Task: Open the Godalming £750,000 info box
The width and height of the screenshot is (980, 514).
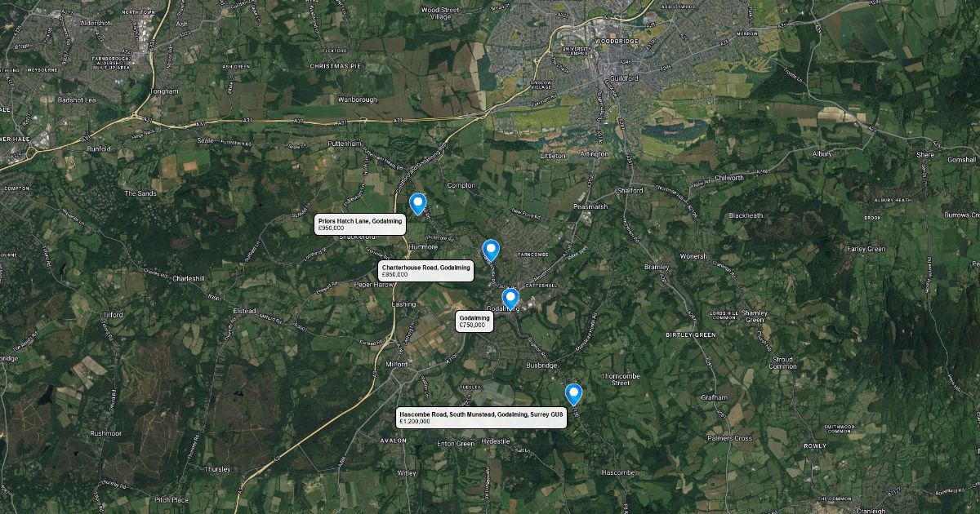Action: click(x=474, y=321)
